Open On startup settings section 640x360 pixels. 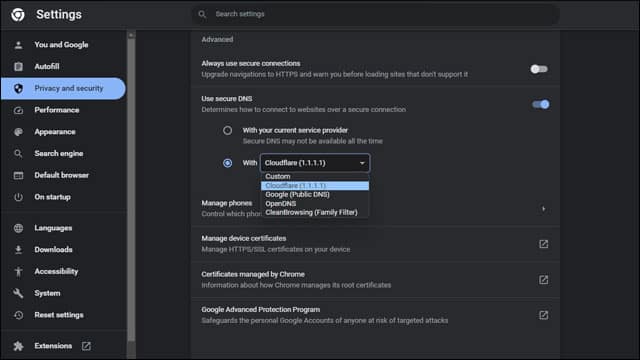[x=63, y=197]
